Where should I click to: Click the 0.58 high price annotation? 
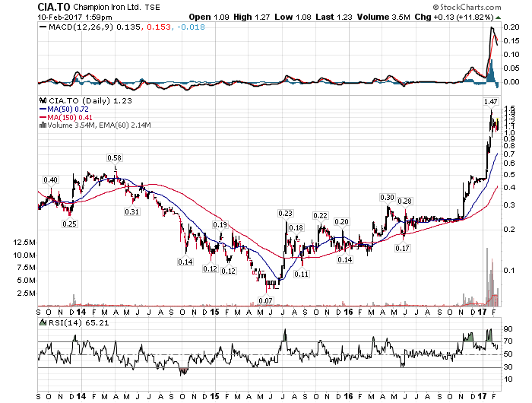(x=114, y=157)
